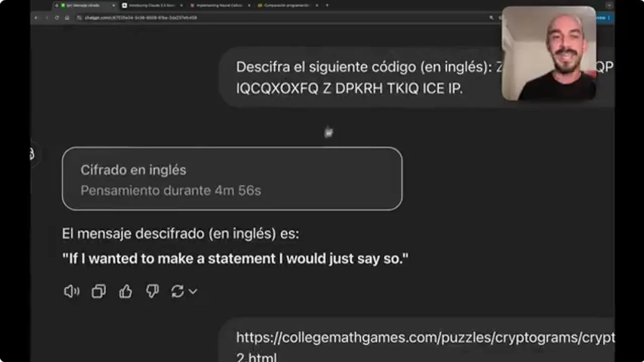Click the presenter's webcam video thumbnail
This screenshot has width=644, height=362.
click(549, 53)
